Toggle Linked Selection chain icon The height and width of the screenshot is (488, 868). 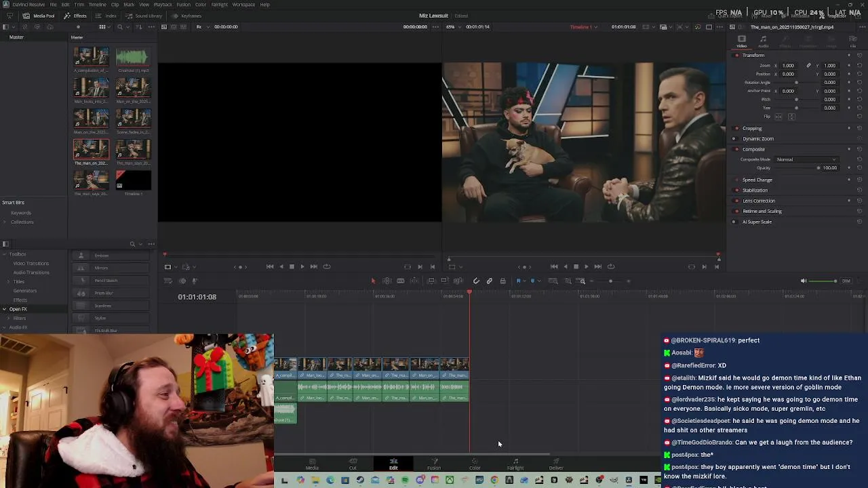point(489,281)
